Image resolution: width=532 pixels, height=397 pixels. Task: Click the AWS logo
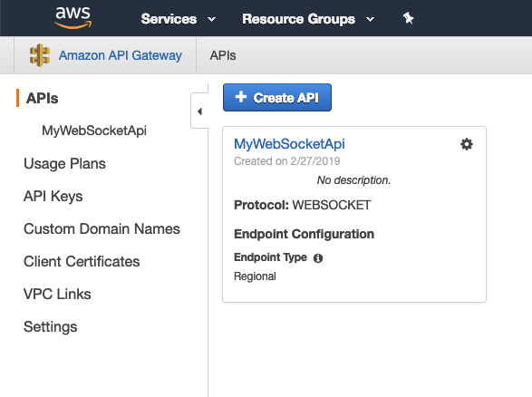pos(73,17)
